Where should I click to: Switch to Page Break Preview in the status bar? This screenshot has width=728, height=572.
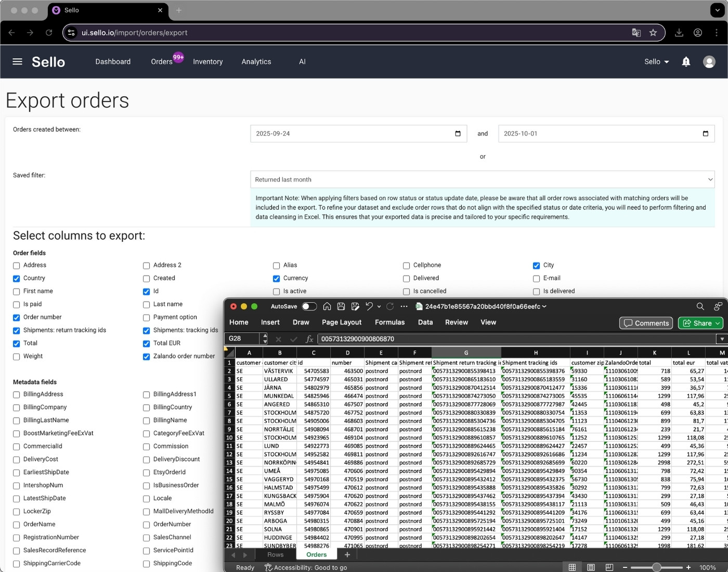coord(608,567)
